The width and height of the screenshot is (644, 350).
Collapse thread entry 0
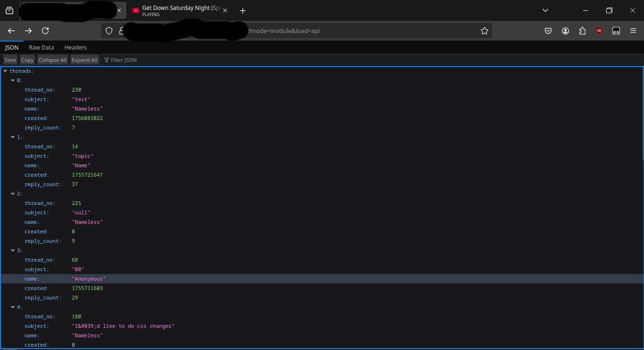click(x=13, y=80)
